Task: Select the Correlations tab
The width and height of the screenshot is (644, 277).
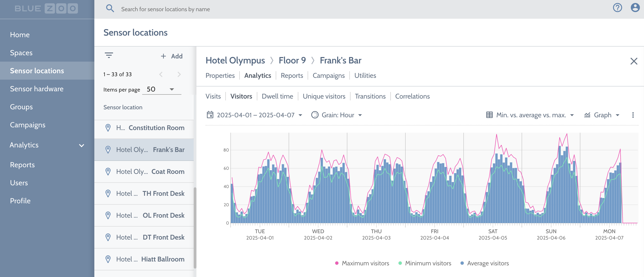Action: [412, 96]
